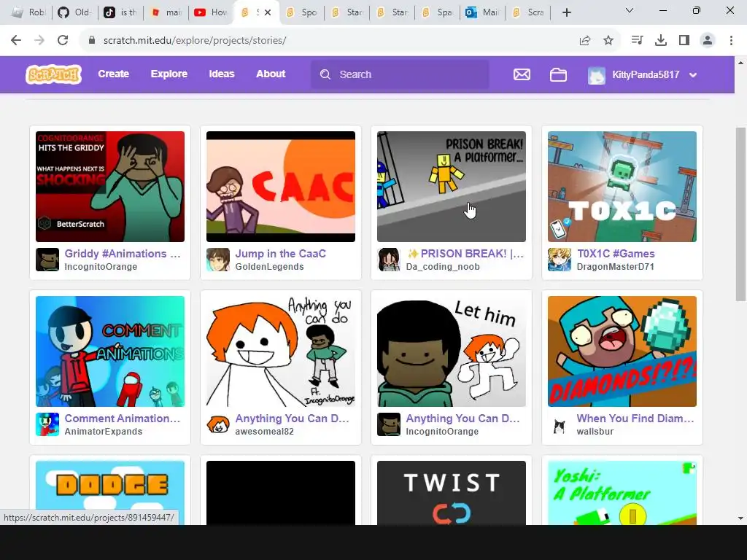Click the T0X1C #Games title link
The image size is (747, 560).
coord(616,253)
